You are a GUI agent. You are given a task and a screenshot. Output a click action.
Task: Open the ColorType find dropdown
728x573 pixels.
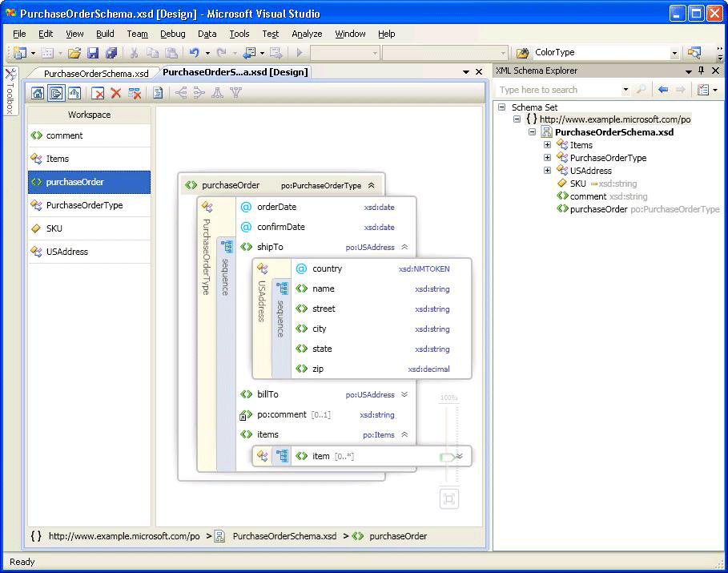pos(674,53)
